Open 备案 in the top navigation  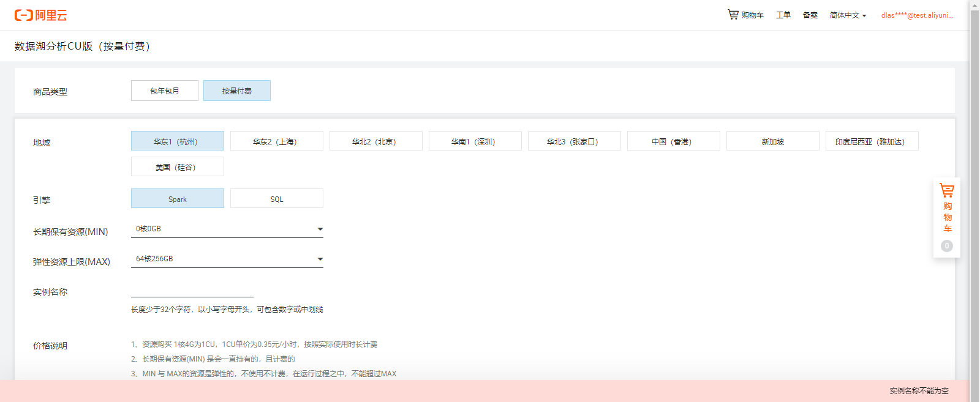[x=810, y=15]
